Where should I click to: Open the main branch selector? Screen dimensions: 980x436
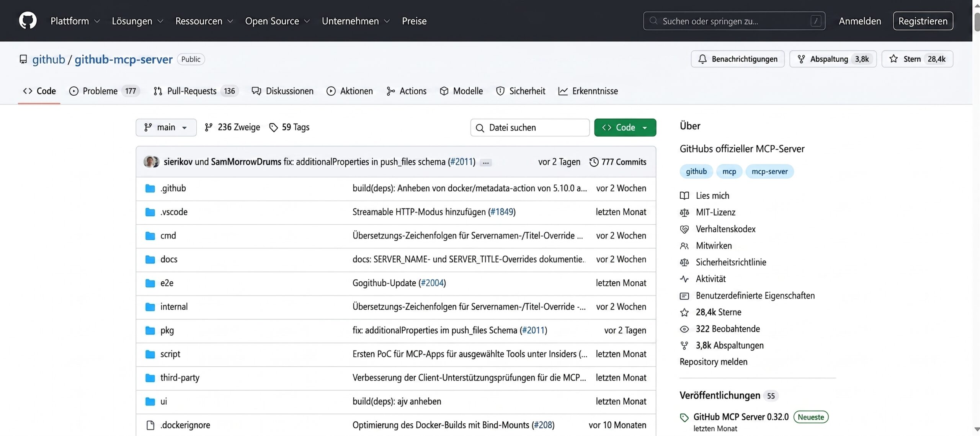click(166, 127)
